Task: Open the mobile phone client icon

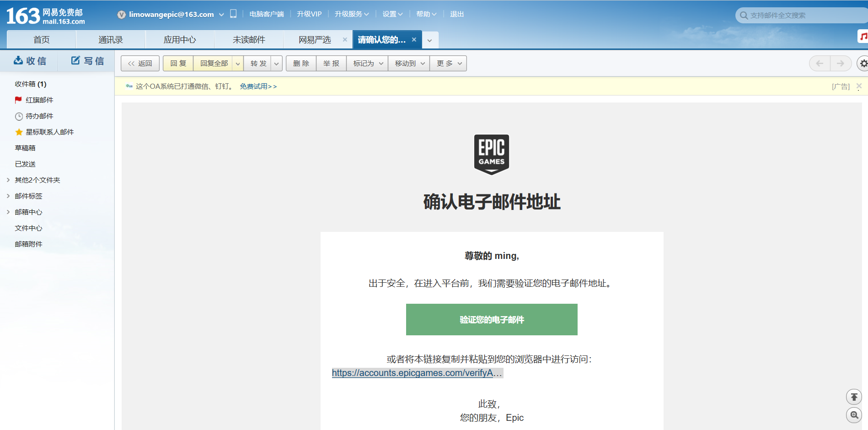Action: coord(233,14)
